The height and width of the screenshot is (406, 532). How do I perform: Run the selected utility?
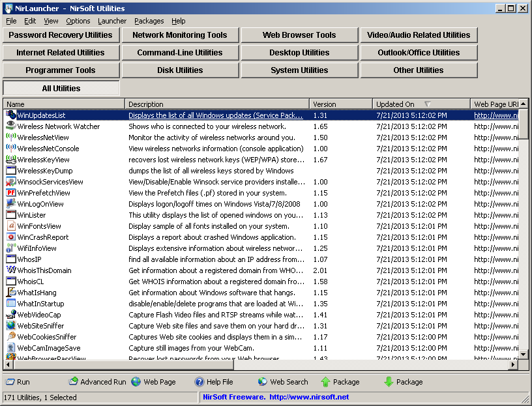(x=18, y=382)
